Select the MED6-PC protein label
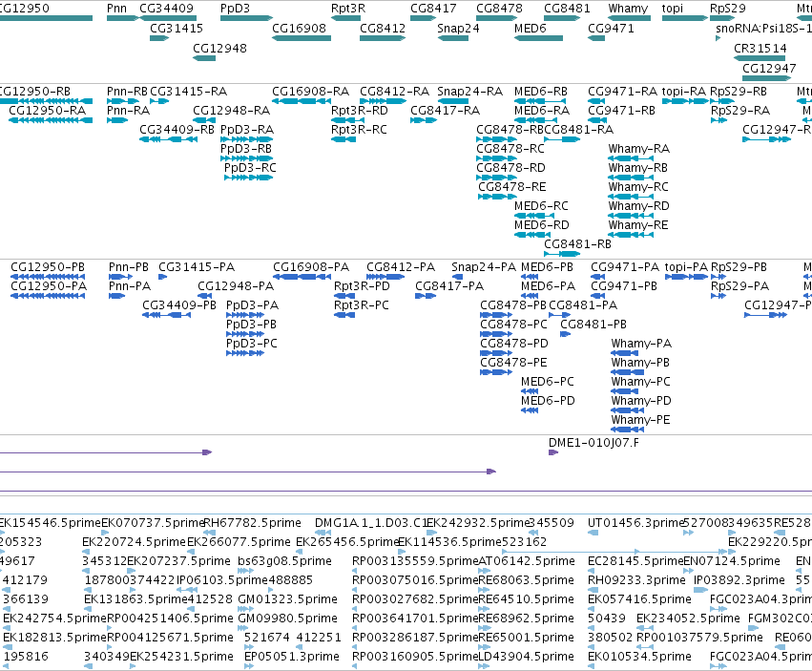812x671 pixels. click(548, 382)
